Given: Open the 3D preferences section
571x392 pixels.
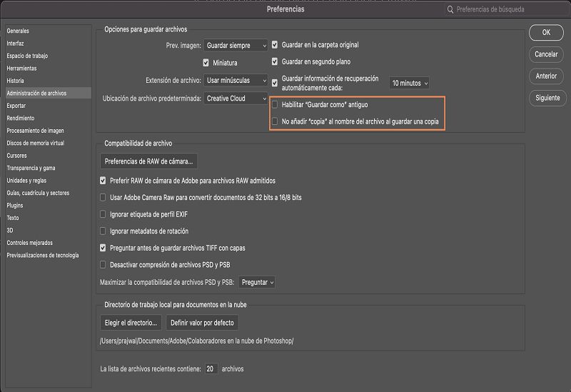Looking at the screenshot, I should 48,230.
